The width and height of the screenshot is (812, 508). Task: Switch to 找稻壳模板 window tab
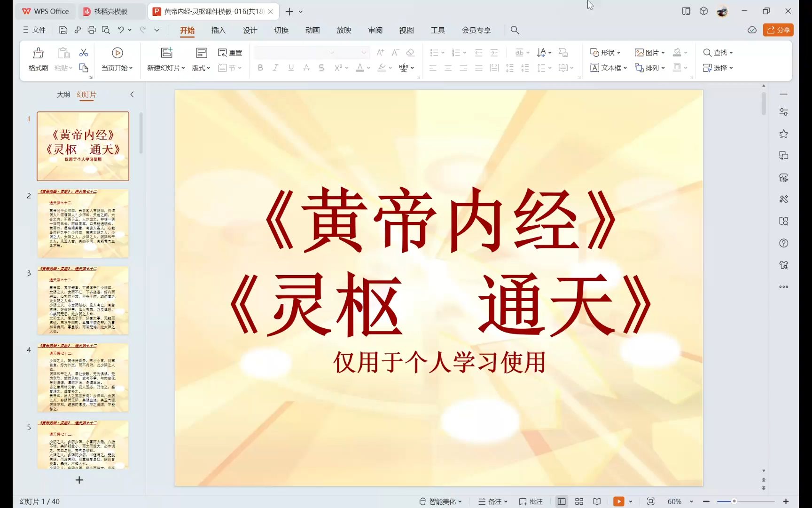tap(111, 11)
